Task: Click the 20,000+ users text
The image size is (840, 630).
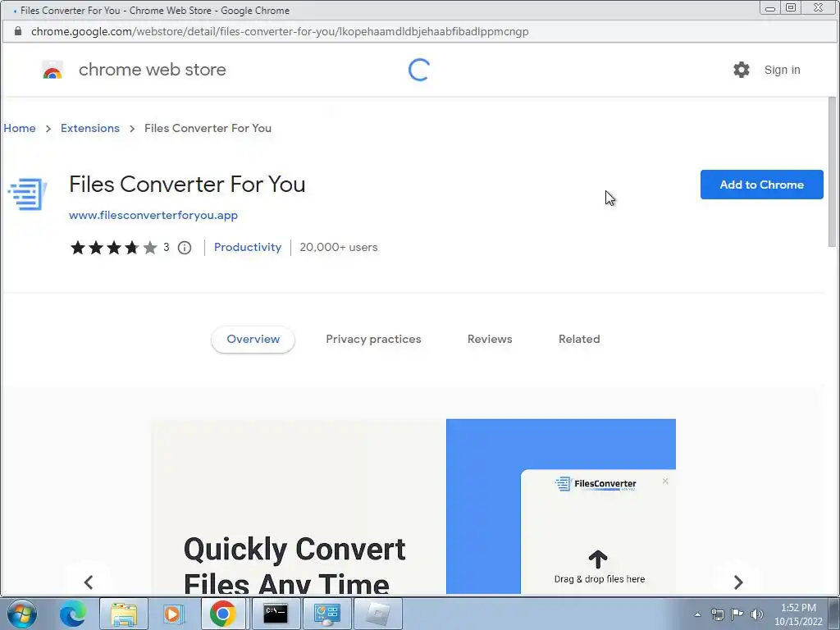Action: (339, 247)
